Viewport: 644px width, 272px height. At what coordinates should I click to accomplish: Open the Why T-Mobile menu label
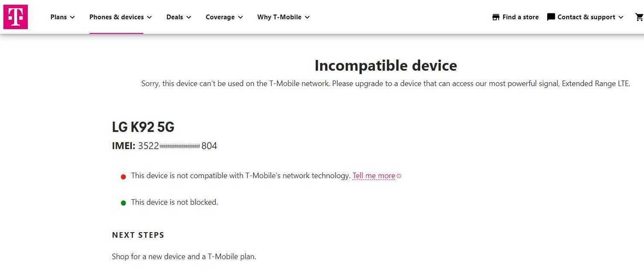pos(279,17)
